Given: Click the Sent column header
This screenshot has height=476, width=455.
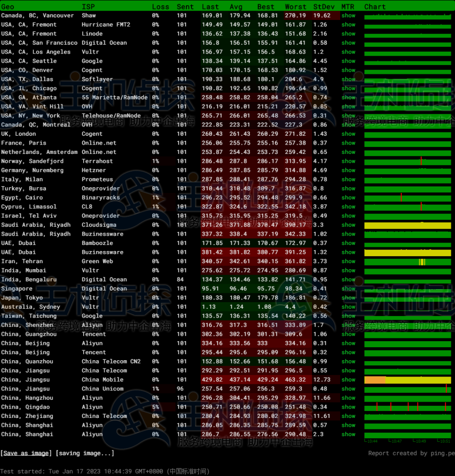Looking at the screenshot, I should [x=185, y=7].
